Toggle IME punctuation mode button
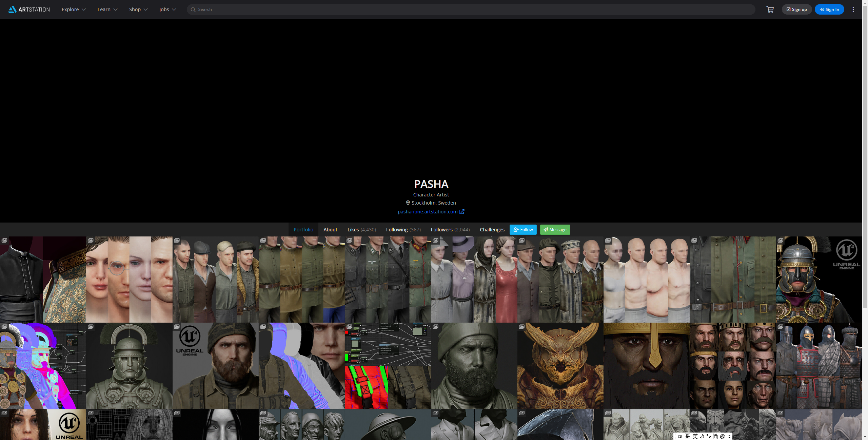The image size is (868, 440). [708, 436]
